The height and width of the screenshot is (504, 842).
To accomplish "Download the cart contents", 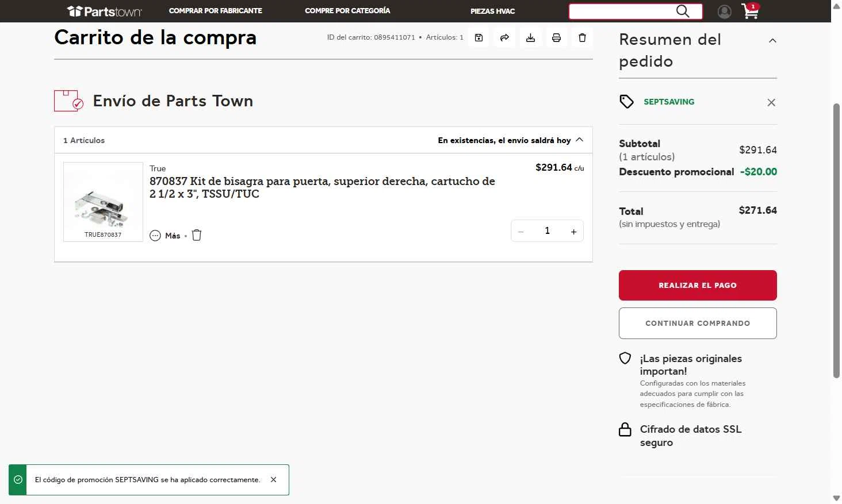I will coord(530,38).
